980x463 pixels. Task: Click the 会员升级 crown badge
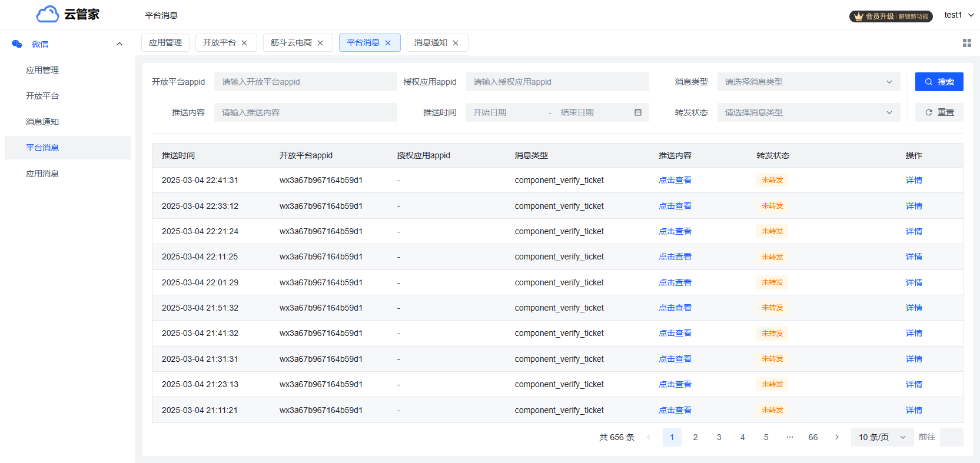pos(891,16)
